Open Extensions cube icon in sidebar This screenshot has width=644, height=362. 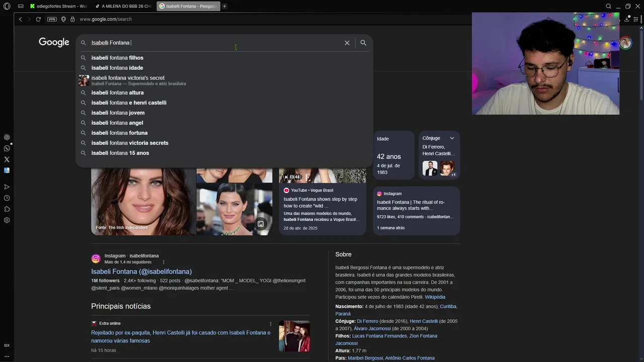[x=7, y=209]
